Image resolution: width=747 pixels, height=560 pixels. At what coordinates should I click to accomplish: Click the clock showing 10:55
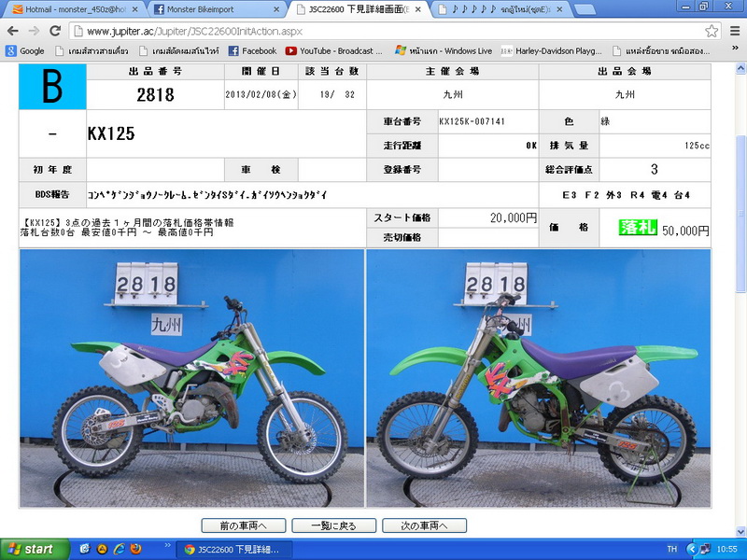[726, 549]
